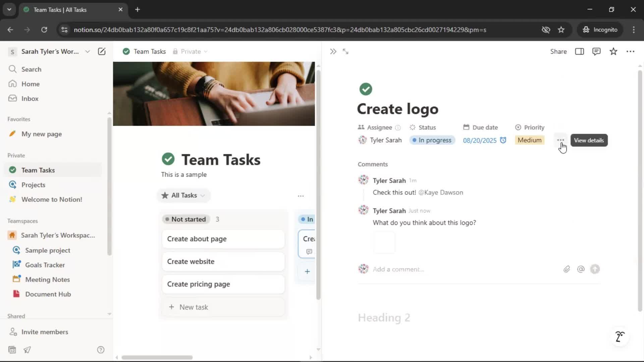Open the task in full page
This screenshot has width=644, height=362.
click(x=345, y=51)
